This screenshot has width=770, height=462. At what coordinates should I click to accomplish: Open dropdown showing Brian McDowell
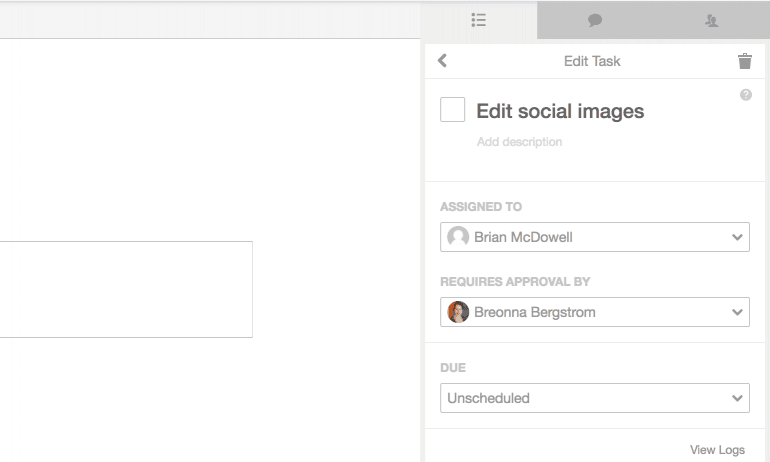pyautogui.click(x=594, y=237)
